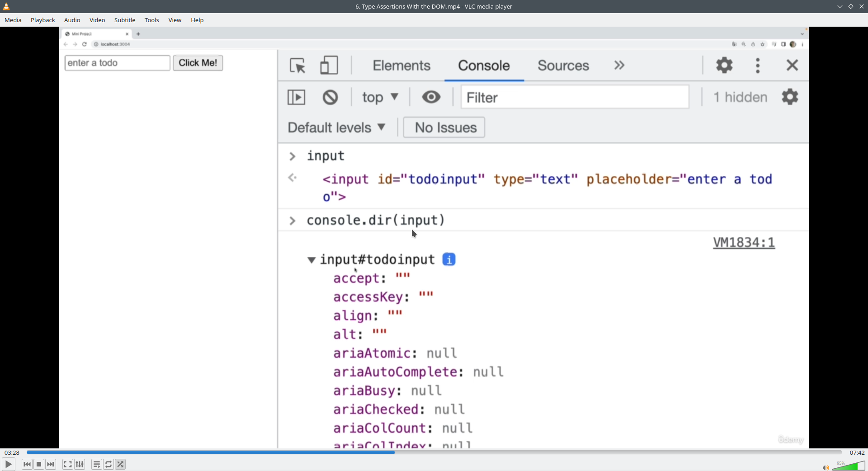Click the volume slider
Viewport: 868px width, 471px height.
(849, 466)
